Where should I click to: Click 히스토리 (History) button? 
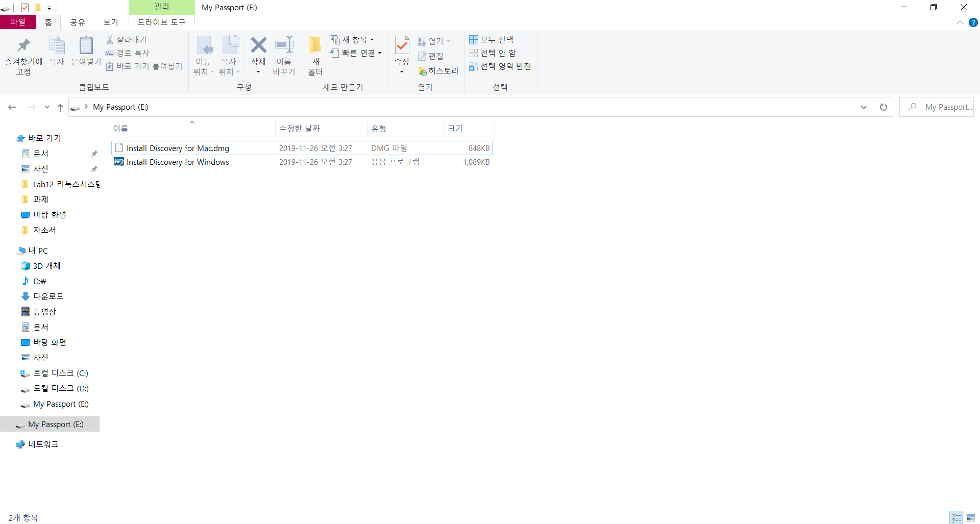(438, 71)
